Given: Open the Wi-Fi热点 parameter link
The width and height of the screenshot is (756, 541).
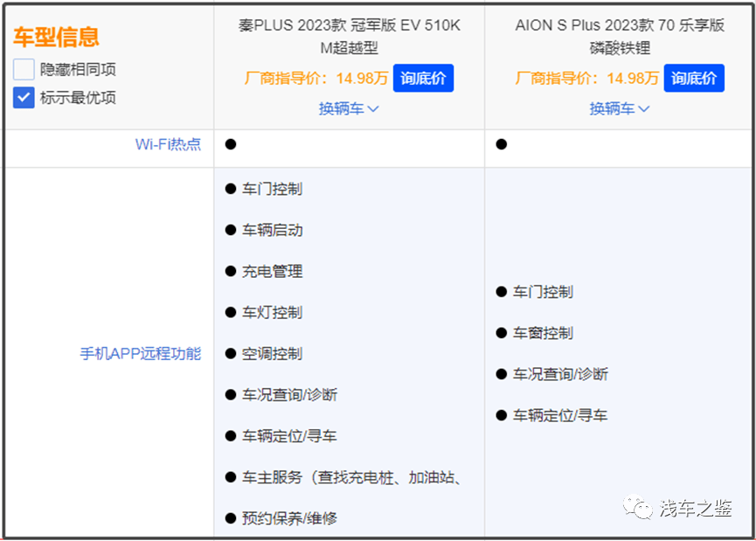Looking at the screenshot, I should [169, 144].
